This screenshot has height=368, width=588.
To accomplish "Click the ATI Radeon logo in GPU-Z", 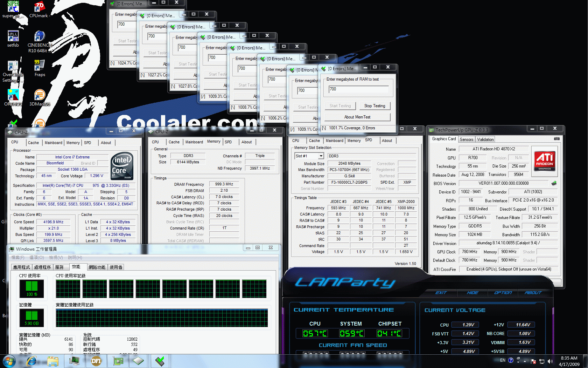I will point(545,161).
